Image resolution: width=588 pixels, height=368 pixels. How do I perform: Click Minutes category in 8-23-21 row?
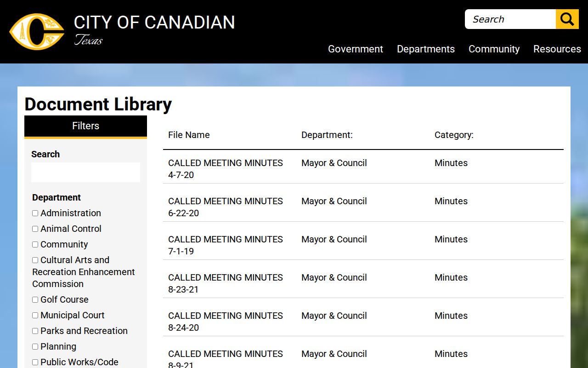pos(451,277)
